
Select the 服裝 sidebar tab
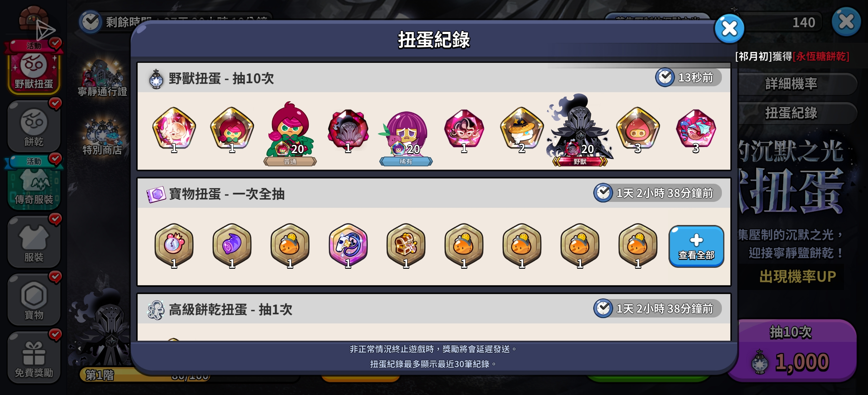pos(34,242)
